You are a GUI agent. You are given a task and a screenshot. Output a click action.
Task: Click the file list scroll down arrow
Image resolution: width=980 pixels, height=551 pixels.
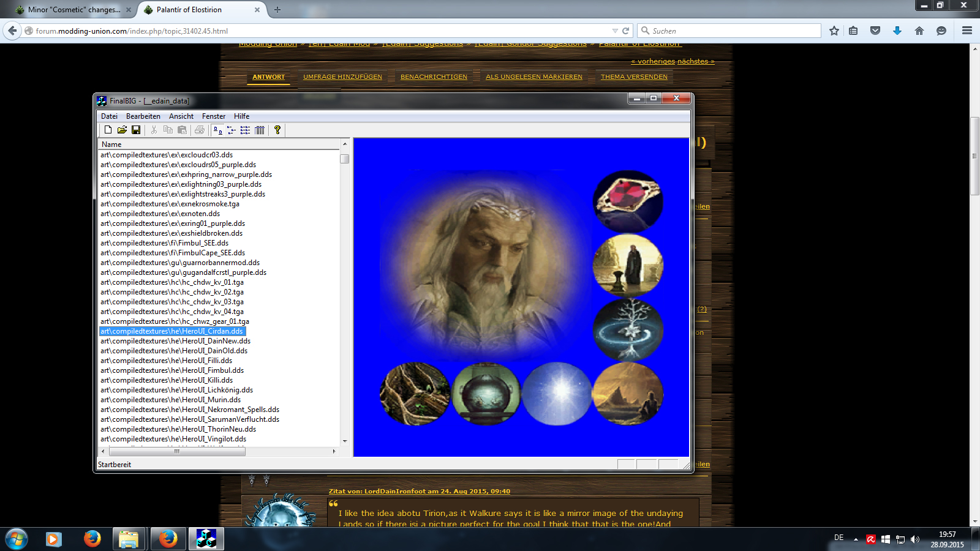tap(345, 441)
